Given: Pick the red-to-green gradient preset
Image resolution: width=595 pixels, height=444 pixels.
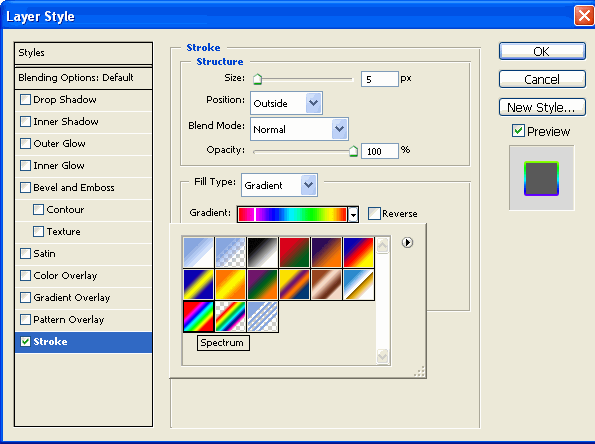Looking at the screenshot, I should point(294,252).
